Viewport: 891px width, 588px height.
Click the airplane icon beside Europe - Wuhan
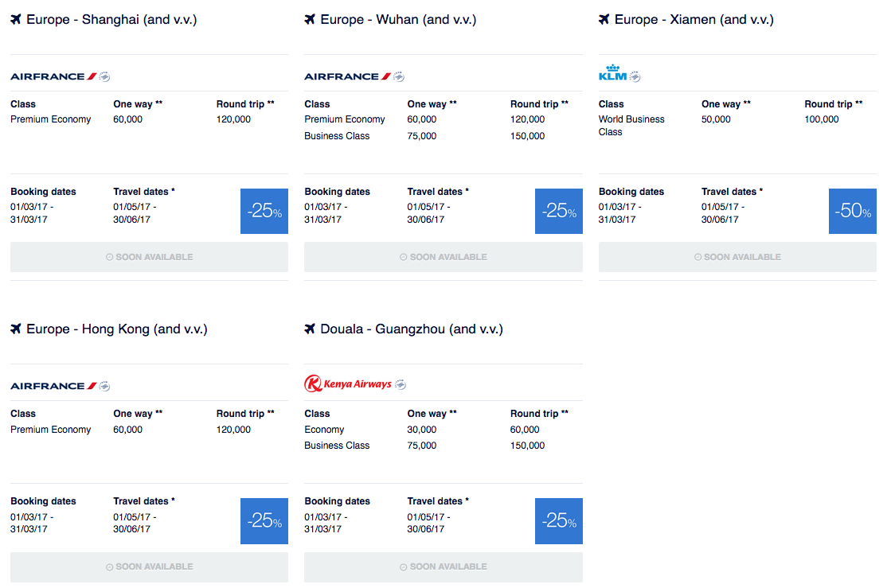coord(310,19)
